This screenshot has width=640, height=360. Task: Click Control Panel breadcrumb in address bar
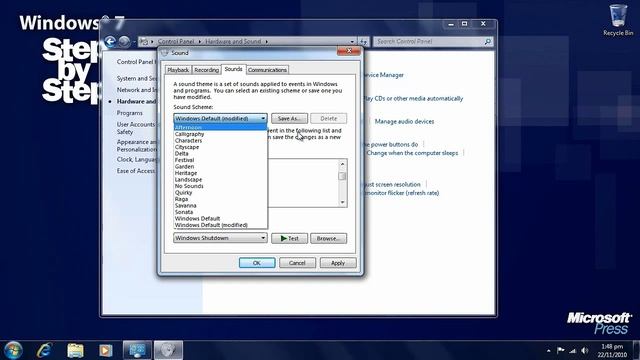tap(176, 41)
